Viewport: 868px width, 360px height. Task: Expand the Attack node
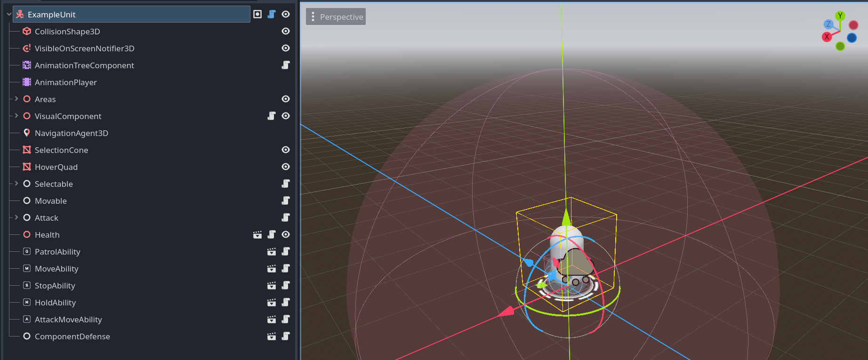[16, 217]
